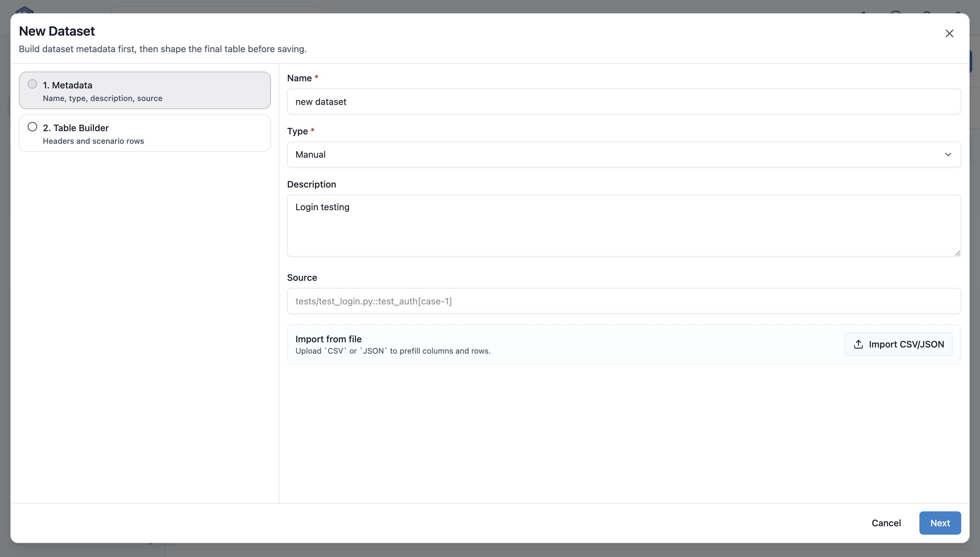Switch to the 2. Table Builder step
The image size is (980, 557).
tap(145, 133)
